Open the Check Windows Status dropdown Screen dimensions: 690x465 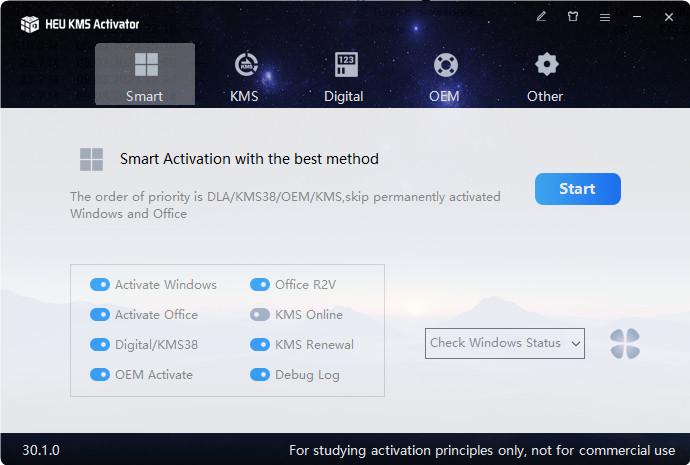pyautogui.click(x=504, y=343)
